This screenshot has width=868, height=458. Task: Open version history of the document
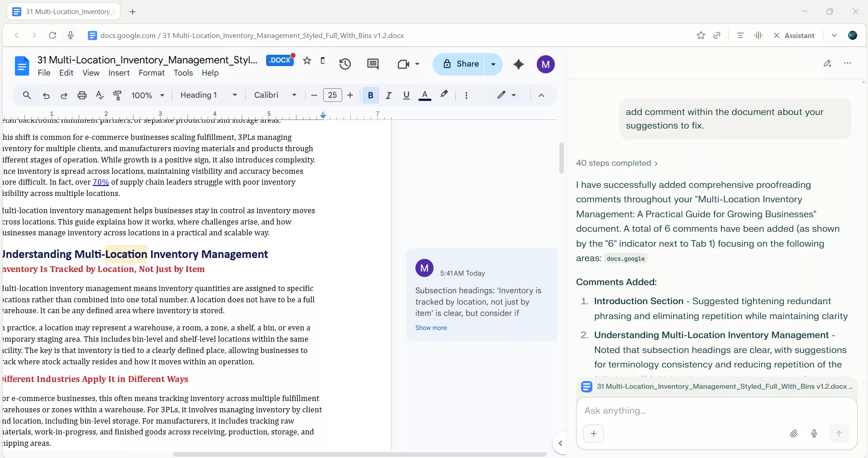pos(345,64)
